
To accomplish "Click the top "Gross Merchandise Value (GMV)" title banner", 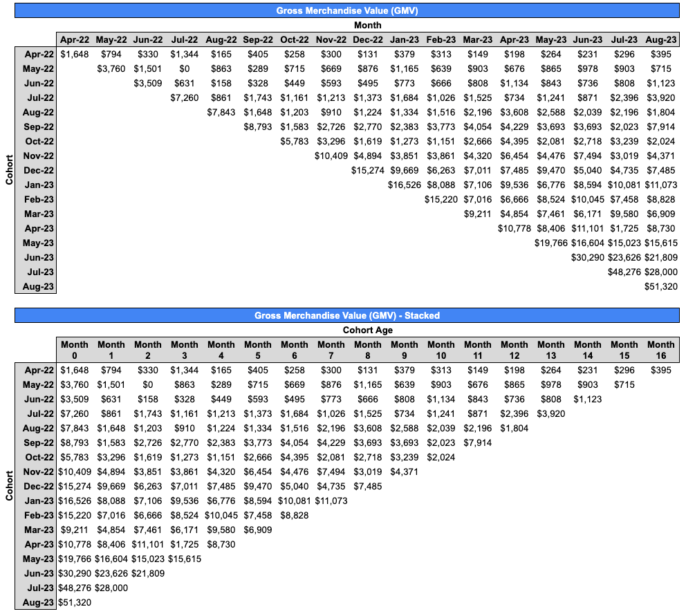I will (346, 10).
